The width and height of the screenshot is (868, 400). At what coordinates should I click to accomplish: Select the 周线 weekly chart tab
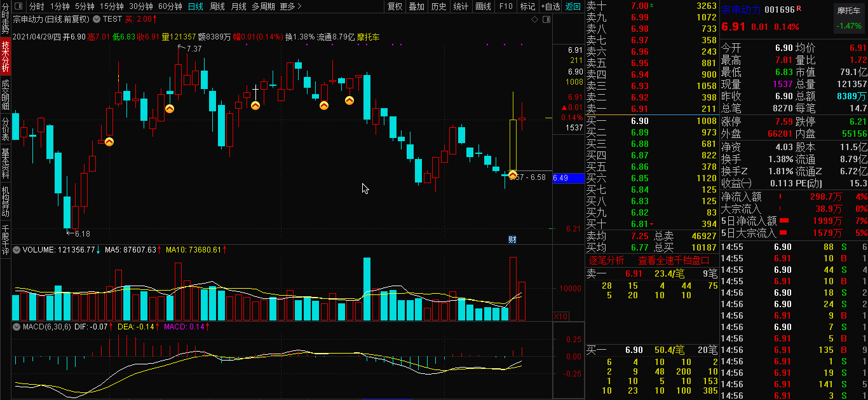tap(217, 6)
